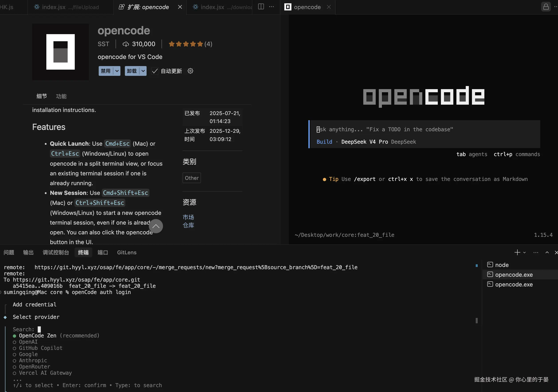
Task: Open the GitLens panel tab
Action: coord(127,253)
